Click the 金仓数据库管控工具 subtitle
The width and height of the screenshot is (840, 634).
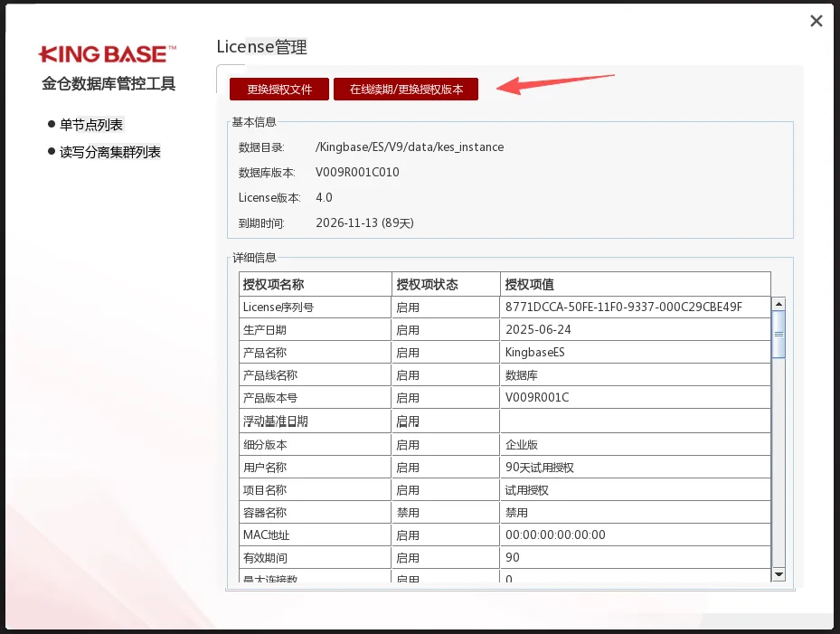[109, 83]
